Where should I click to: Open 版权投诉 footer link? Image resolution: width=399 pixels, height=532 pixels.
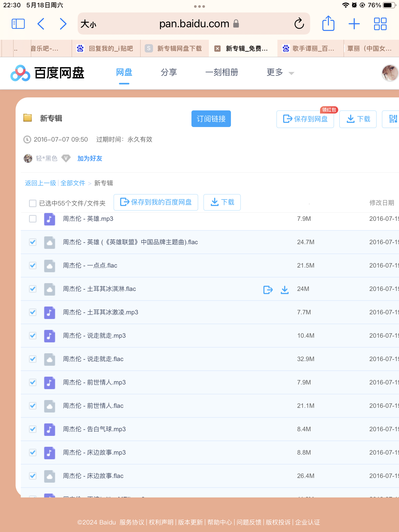click(x=278, y=522)
